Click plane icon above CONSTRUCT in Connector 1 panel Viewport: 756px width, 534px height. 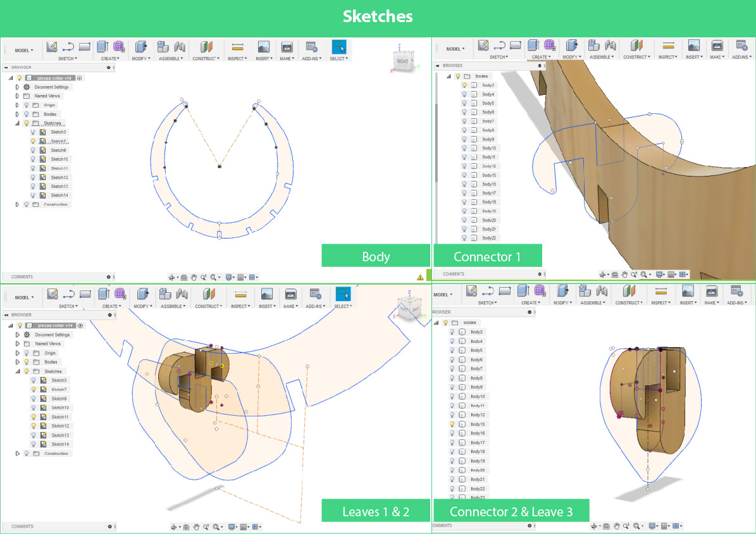tap(636, 46)
